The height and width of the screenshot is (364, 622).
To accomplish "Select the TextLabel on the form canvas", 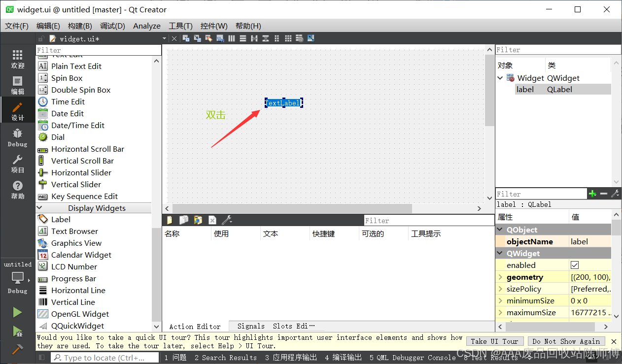I will (283, 103).
